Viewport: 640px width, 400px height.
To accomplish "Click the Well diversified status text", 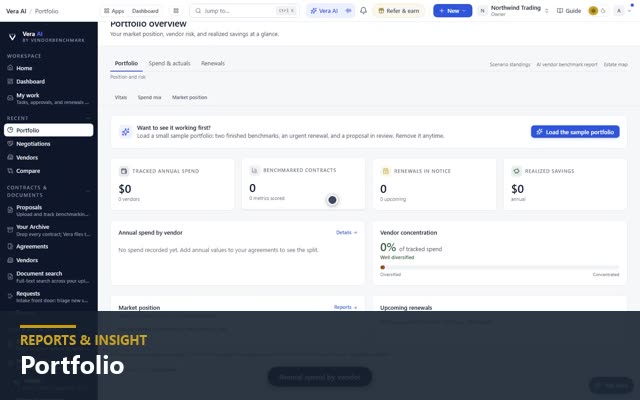I will pyautogui.click(x=397, y=258).
